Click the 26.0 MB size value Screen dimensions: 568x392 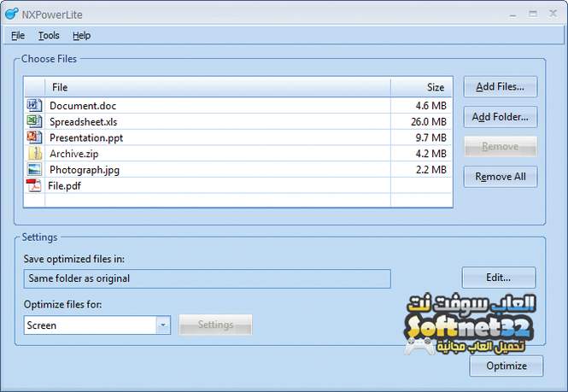[x=429, y=122]
